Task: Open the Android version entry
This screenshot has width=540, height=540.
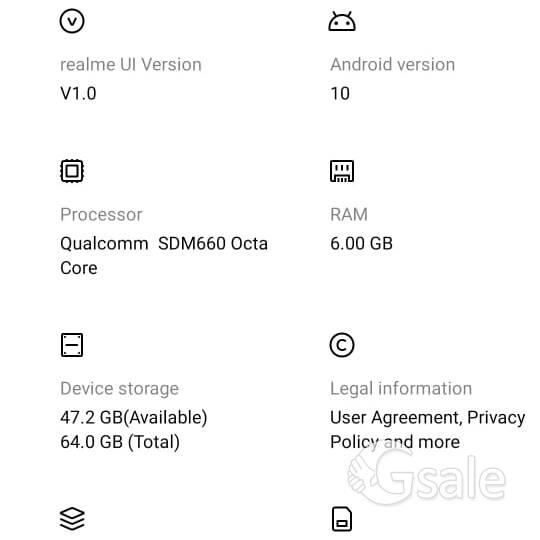Action: pyautogui.click(x=393, y=56)
